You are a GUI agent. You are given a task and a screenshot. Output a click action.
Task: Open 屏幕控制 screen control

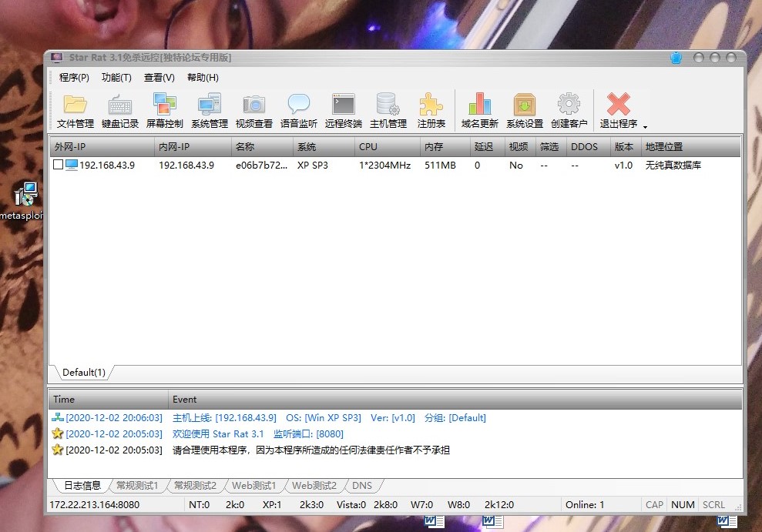[165, 111]
